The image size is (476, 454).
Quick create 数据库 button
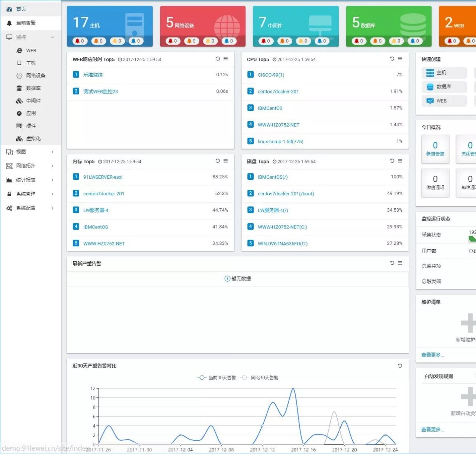coord(444,87)
